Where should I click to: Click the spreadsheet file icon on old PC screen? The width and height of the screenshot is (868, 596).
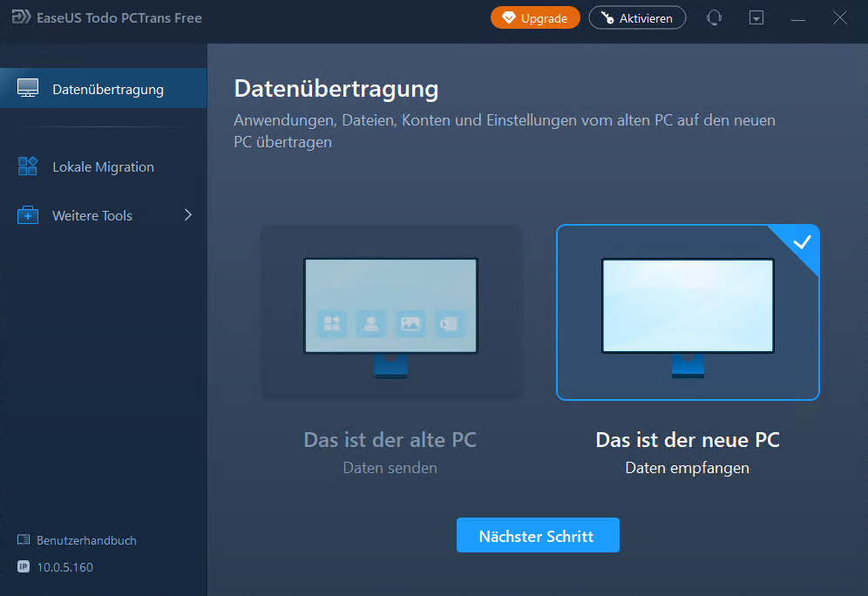pos(449,323)
